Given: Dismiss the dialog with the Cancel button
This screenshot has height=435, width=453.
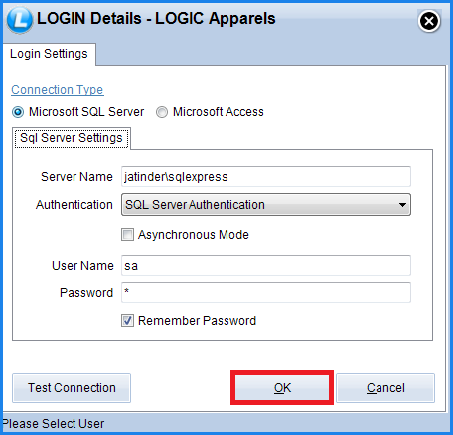Looking at the screenshot, I should [x=385, y=388].
